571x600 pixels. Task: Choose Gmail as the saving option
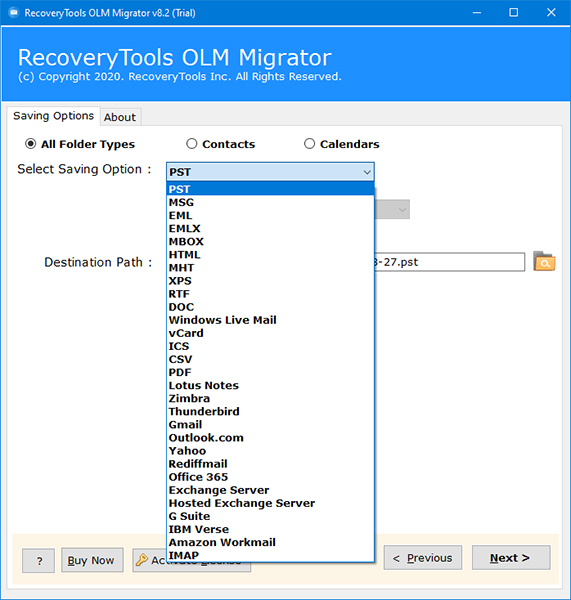(270, 424)
